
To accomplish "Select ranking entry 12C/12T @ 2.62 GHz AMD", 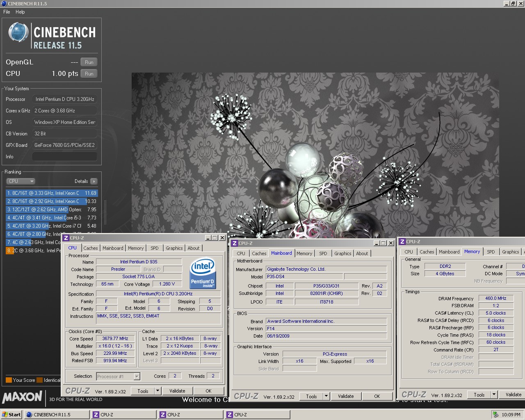I will click(52, 210).
